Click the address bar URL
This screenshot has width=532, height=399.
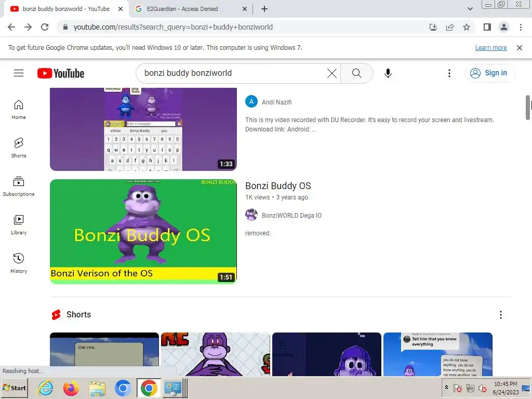tap(173, 27)
